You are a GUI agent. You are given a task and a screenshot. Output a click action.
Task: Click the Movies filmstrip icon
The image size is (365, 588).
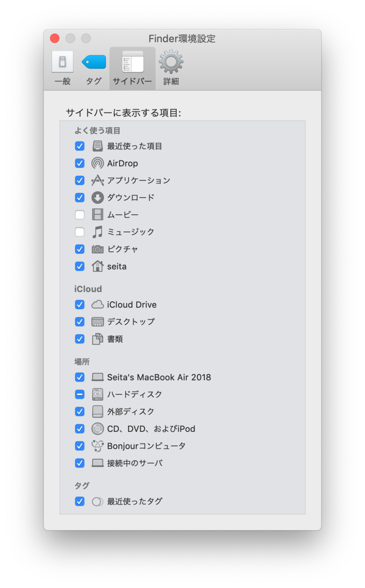[98, 215]
